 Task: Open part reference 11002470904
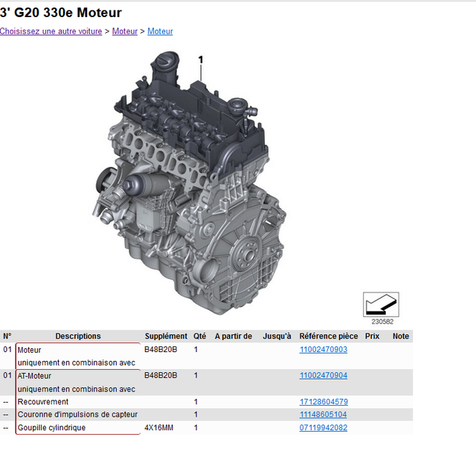324,376
